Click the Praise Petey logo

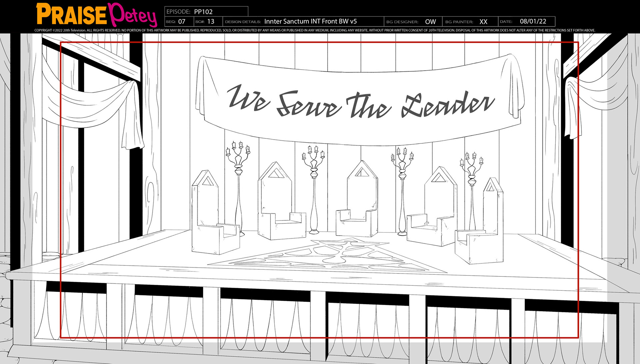pyautogui.click(x=96, y=15)
